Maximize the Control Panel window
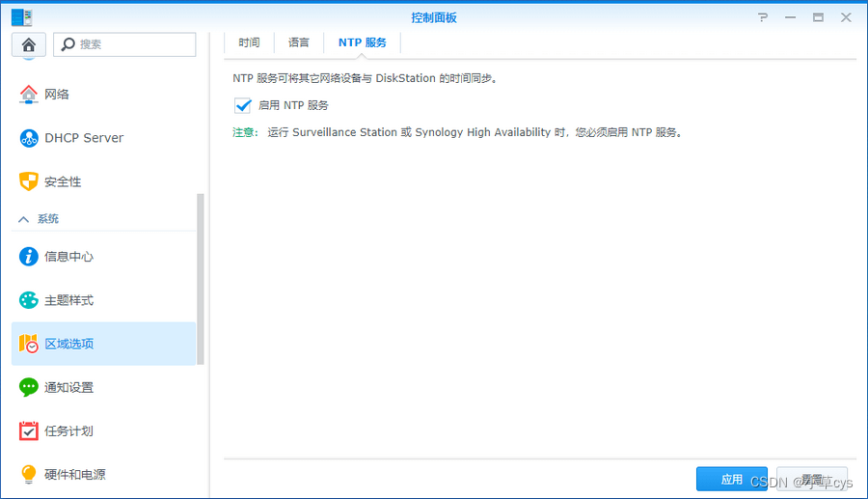This screenshot has width=868, height=499. 818,17
